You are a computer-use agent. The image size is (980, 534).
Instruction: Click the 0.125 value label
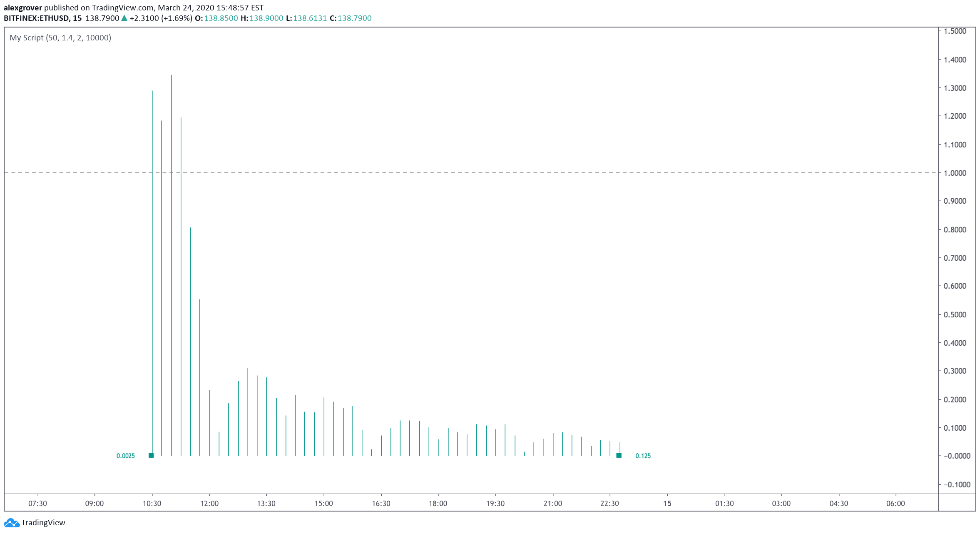click(643, 456)
